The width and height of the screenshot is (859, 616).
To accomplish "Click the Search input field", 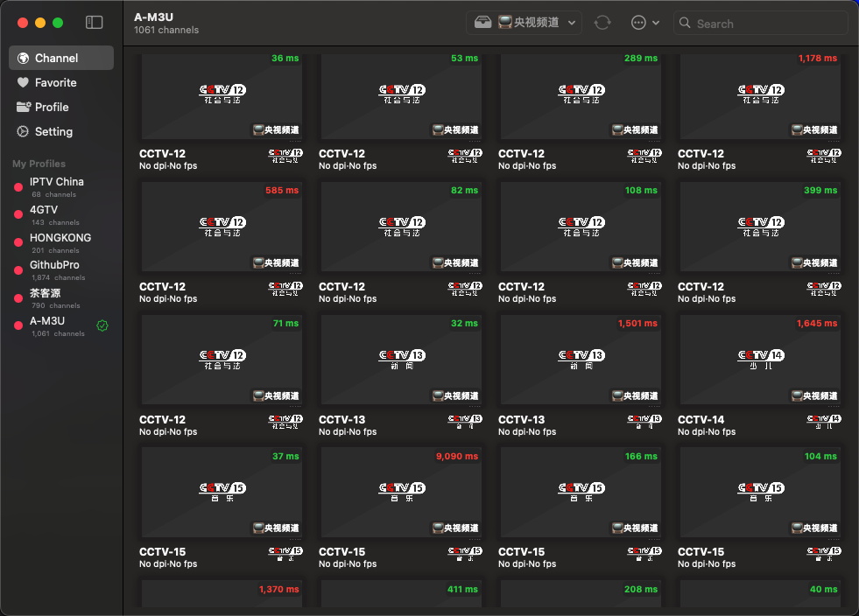I will pyautogui.click(x=760, y=24).
